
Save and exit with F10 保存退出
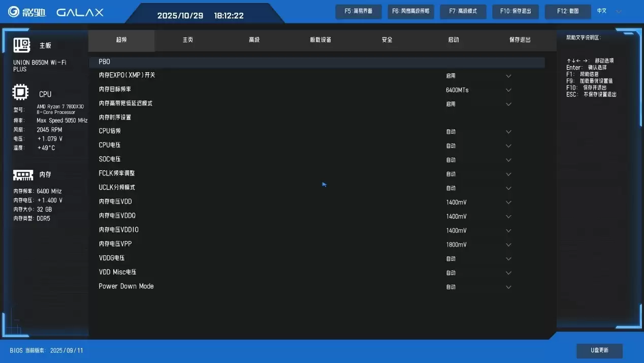click(515, 11)
